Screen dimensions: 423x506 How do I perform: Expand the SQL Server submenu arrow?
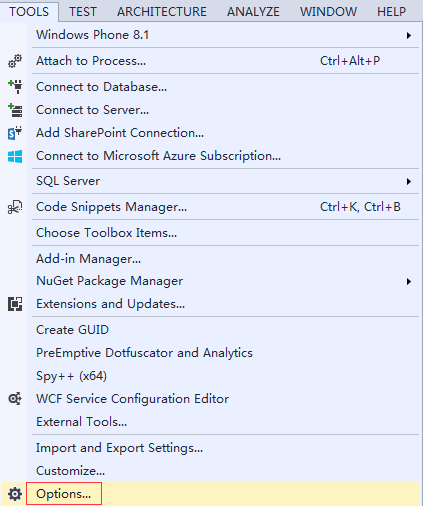point(409,181)
